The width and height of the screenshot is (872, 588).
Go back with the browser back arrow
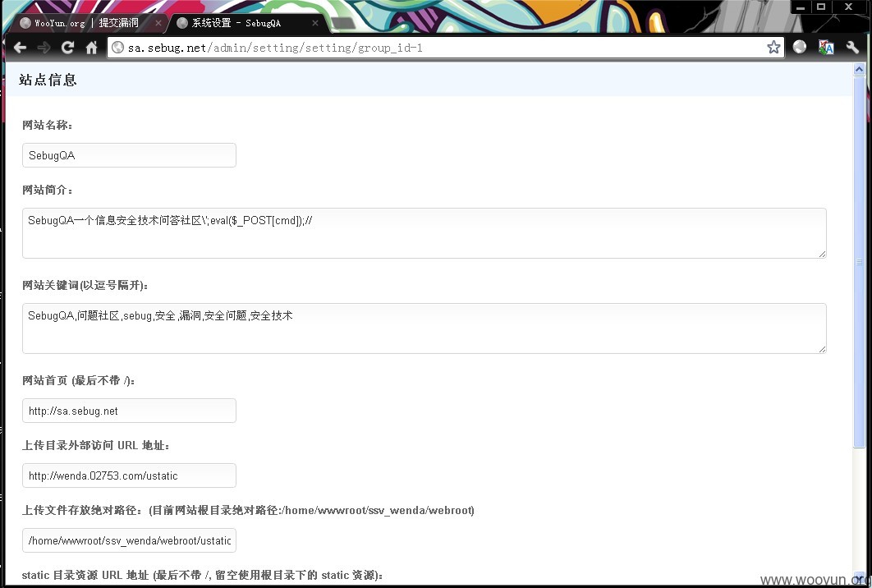click(20, 48)
